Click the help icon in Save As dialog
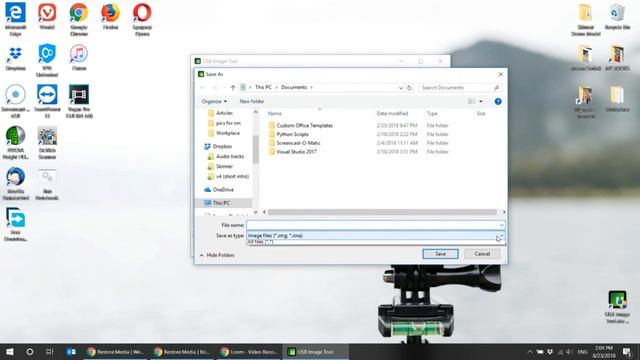This screenshot has width=640, height=360. click(498, 101)
